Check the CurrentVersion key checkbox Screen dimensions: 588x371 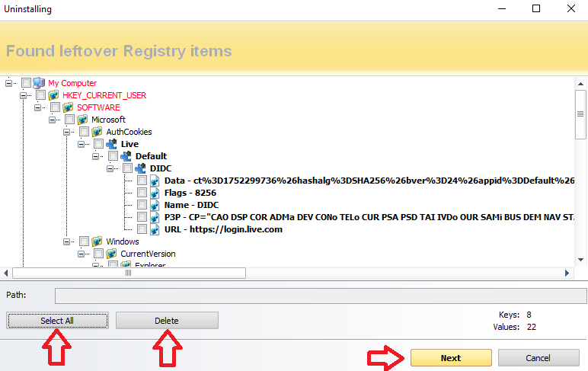(x=98, y=254)
